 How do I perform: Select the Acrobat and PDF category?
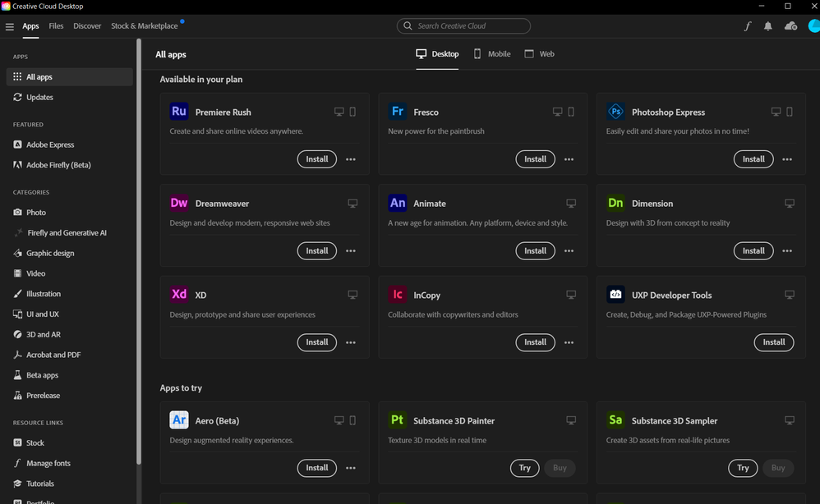[18, 355]
